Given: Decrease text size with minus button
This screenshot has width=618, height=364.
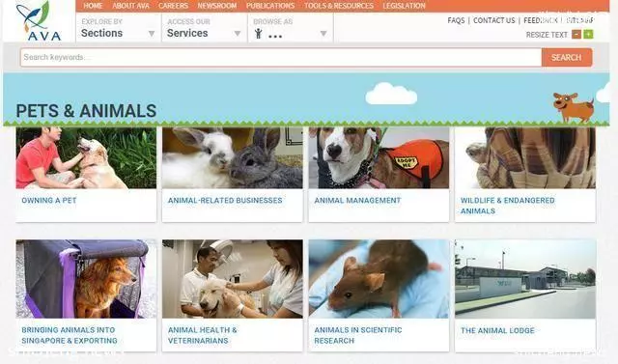Looking at the screenshot, I should click(x=576, y=34).
